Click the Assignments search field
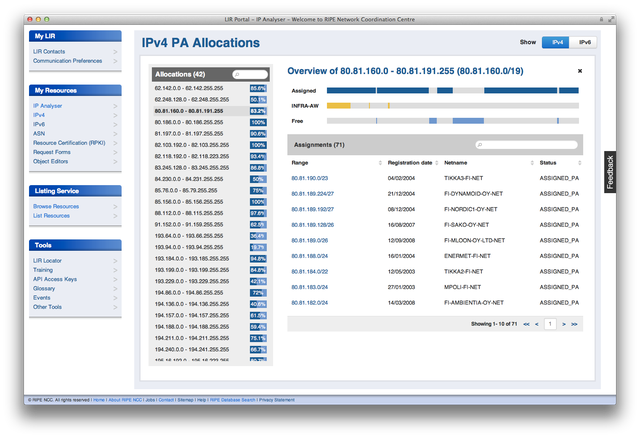This screenshot has height=438, width=640. [527, 145]
